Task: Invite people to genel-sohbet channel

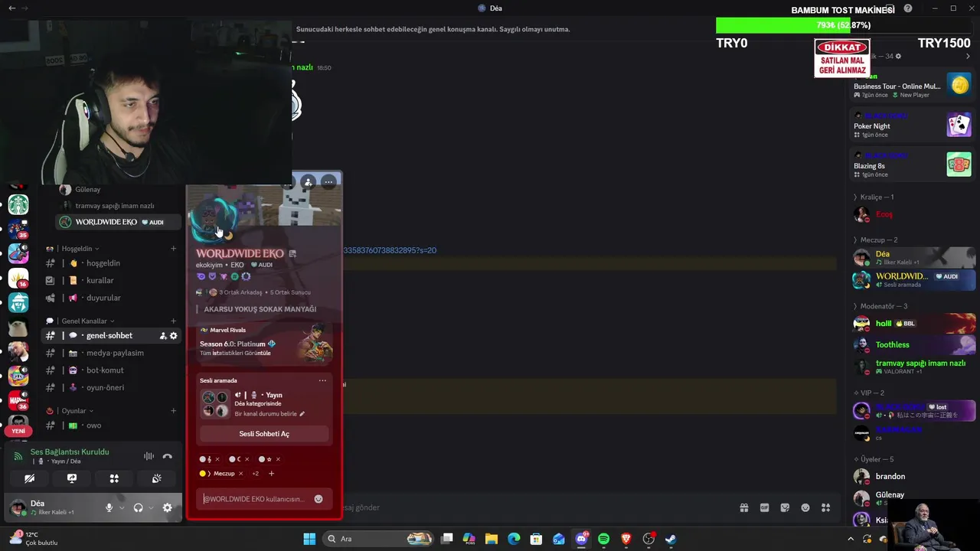Action: (x=163, y=336)
